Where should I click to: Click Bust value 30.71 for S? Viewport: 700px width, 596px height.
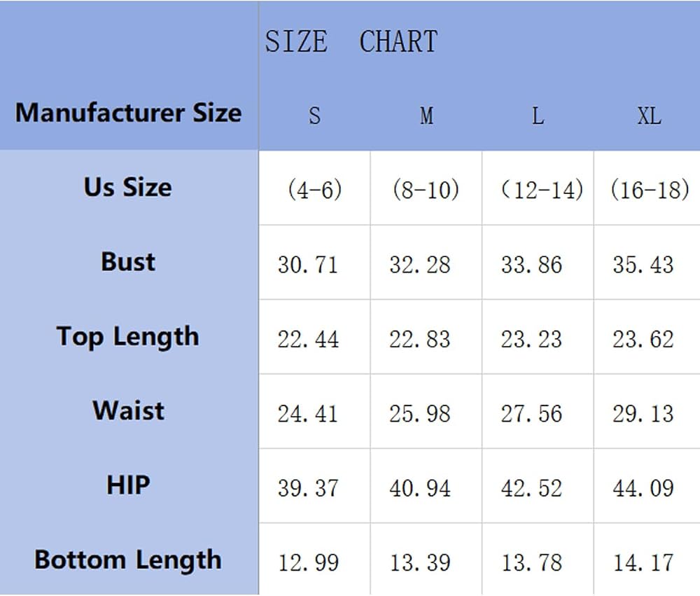307,265
